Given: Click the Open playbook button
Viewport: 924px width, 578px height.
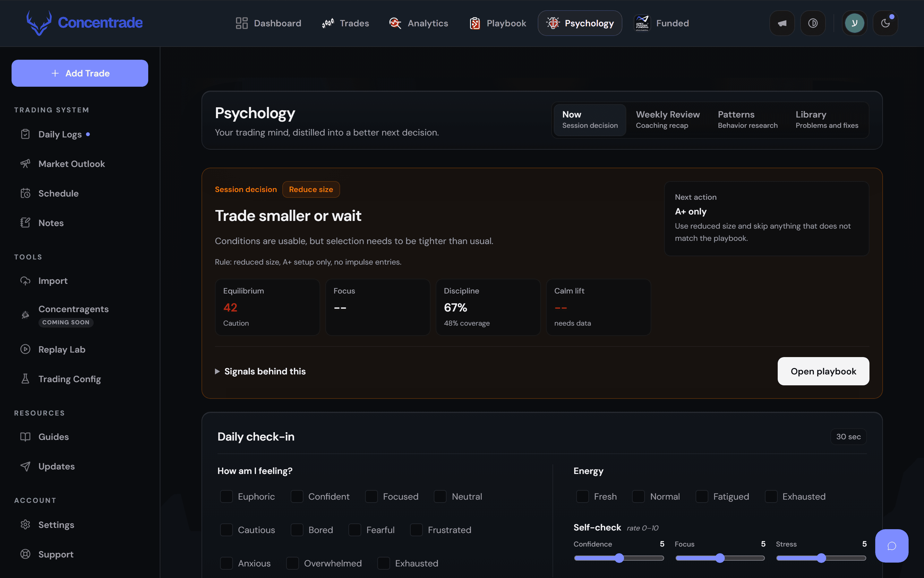Looking at the screenshot, I should pyautogui.click(x=823, y=371).
